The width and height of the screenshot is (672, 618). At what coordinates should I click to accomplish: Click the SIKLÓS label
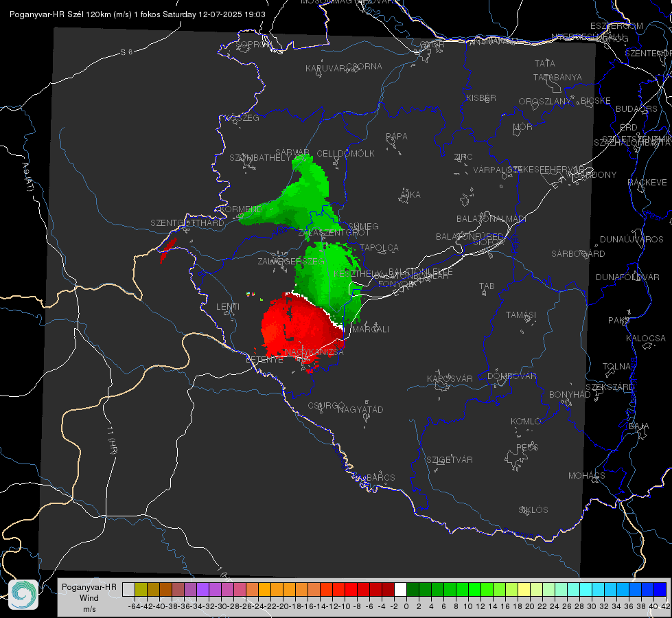(533, 510)
